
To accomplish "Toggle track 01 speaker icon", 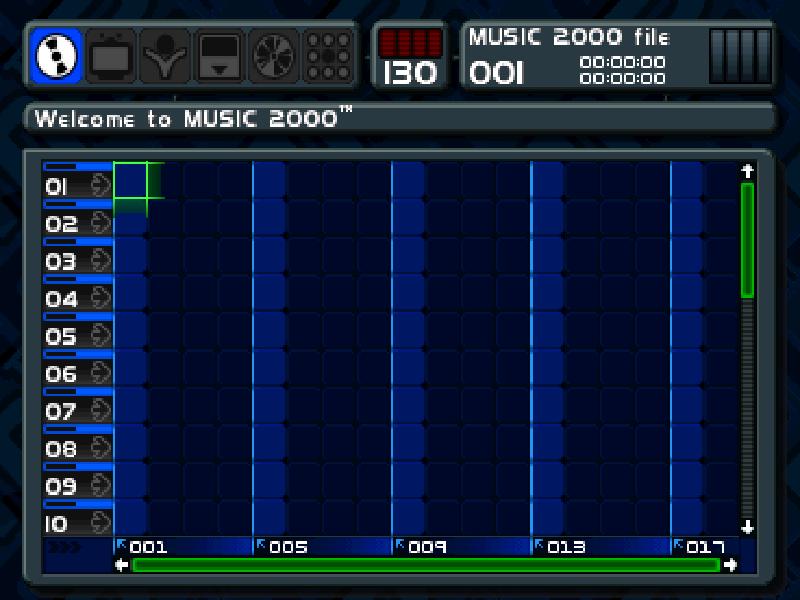I will tap(101, 185).
